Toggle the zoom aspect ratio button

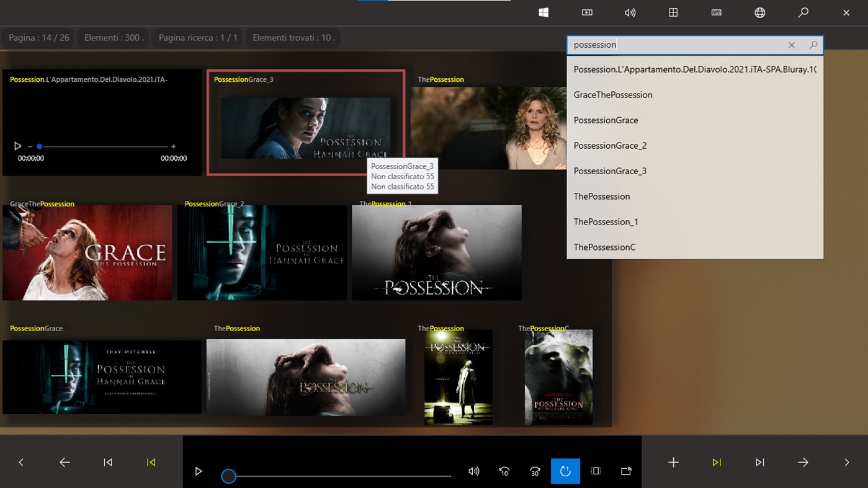click(x=596, y=471)
